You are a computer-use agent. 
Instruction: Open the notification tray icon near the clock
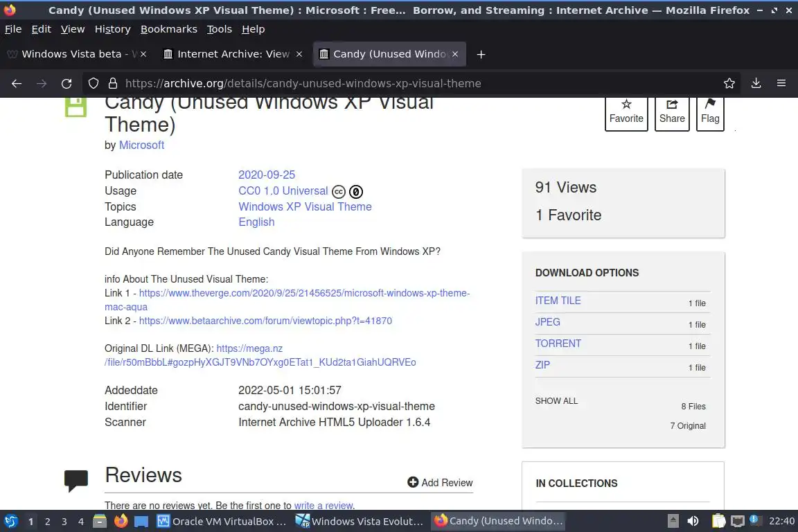point(755,520)
